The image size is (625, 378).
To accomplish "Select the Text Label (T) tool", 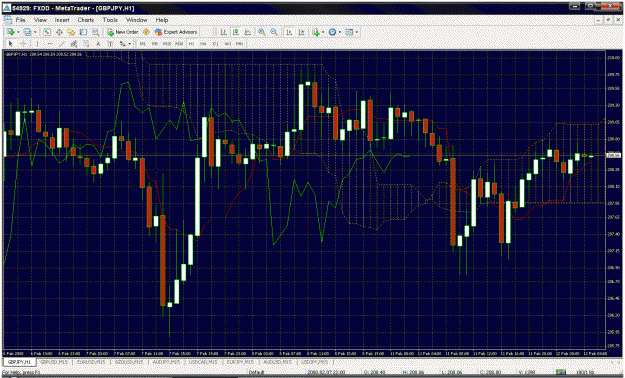I will click(x=110, y=44).
